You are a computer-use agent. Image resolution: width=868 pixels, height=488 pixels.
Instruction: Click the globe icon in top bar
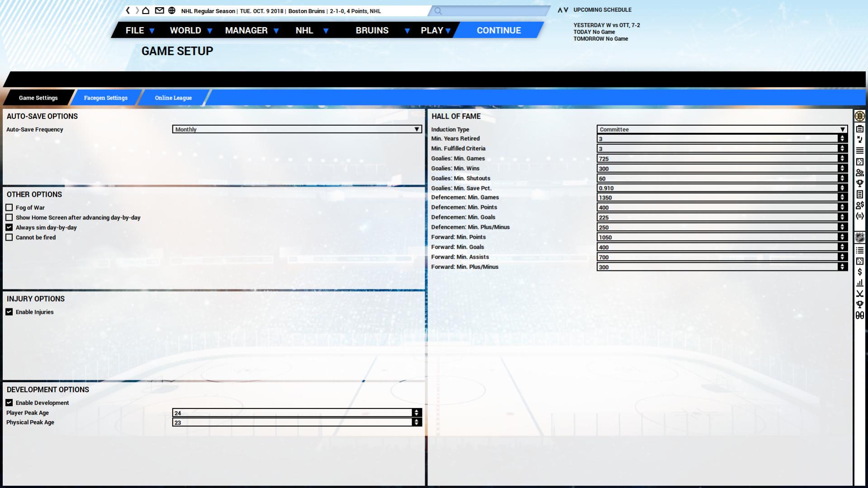tap(172, 10)
